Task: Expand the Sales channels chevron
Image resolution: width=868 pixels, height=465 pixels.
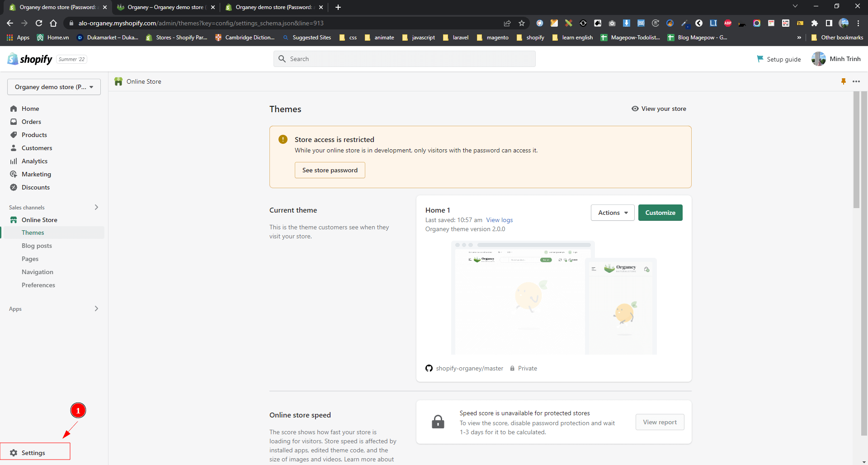Action: (x=96, y=207)
